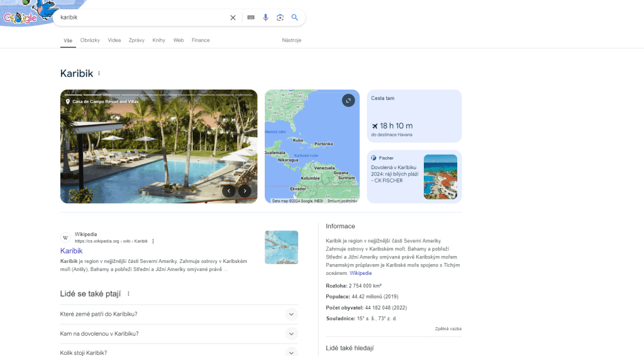Go to previous photo in carousel
The height and width of the screenshot is (356, 644).
tap(229, 191)
